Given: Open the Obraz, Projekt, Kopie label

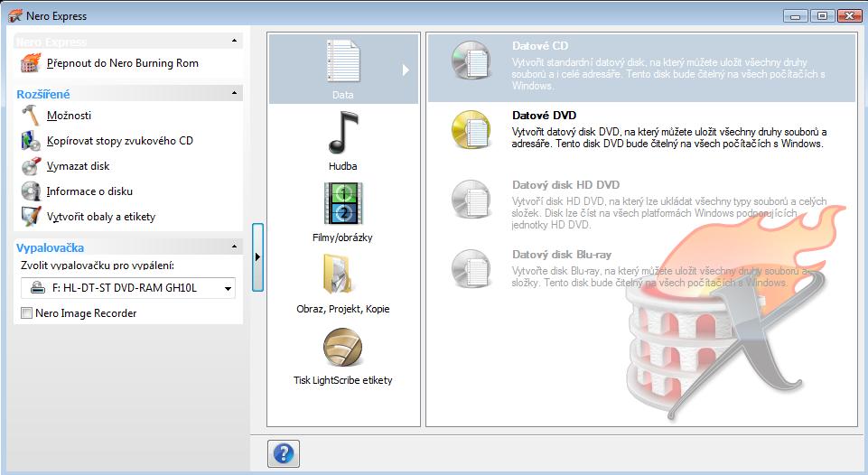Looking at the screenshot, I should pos(342,309).
